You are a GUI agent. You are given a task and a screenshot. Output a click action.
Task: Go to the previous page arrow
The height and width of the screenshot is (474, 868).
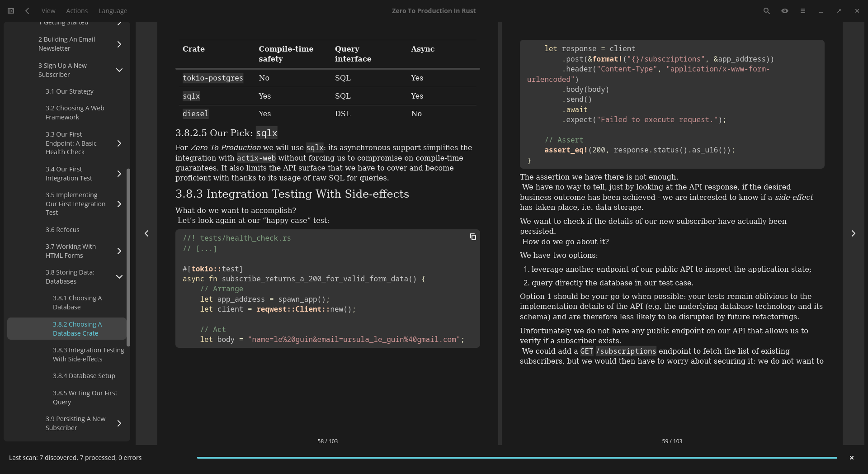146,233
